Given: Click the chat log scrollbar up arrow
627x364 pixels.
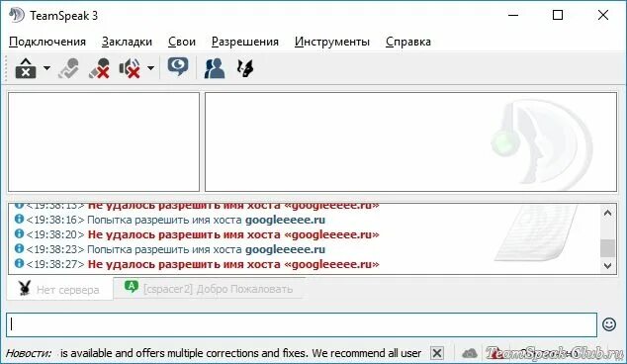Looking at the screenshot, I should [608, 214].
